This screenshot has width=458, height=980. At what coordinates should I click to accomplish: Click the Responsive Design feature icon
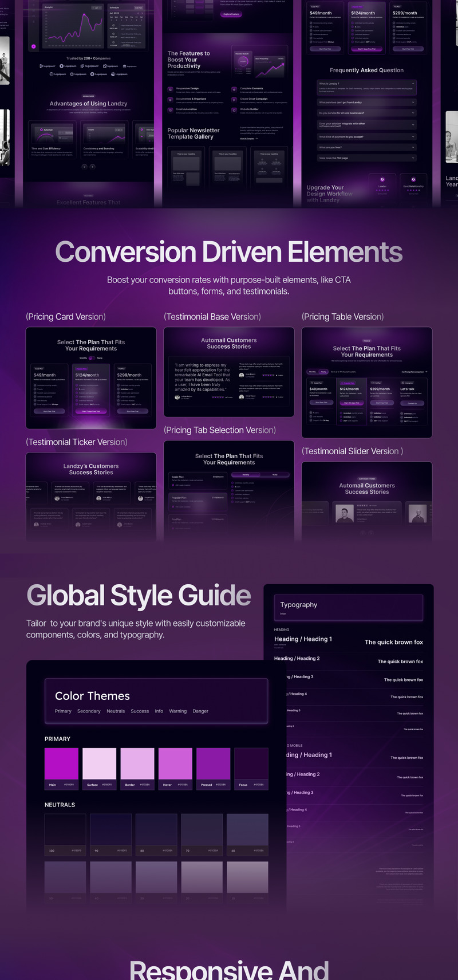pos(170,89)
